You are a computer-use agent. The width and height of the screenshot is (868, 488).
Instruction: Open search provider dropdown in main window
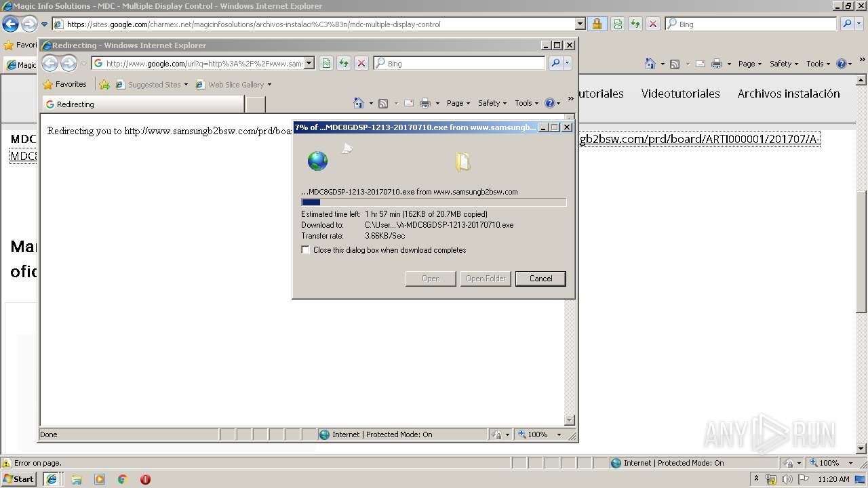click(860, 24)
